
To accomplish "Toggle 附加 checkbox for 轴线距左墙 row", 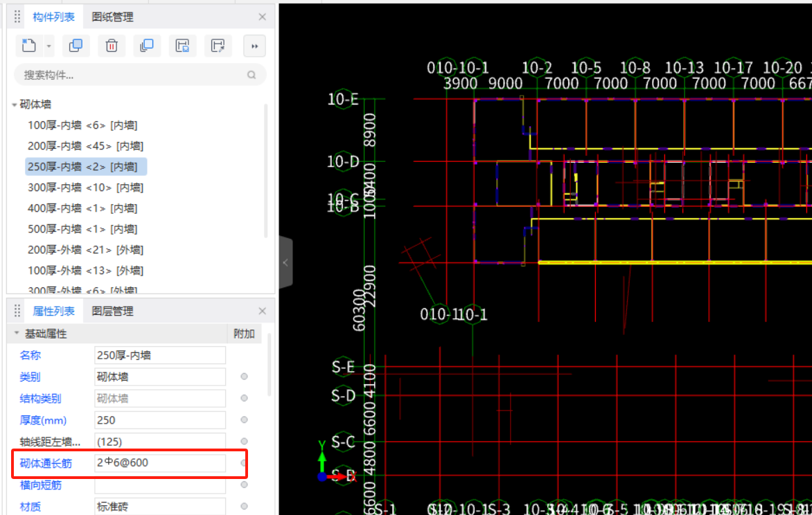I will (244, 442).
